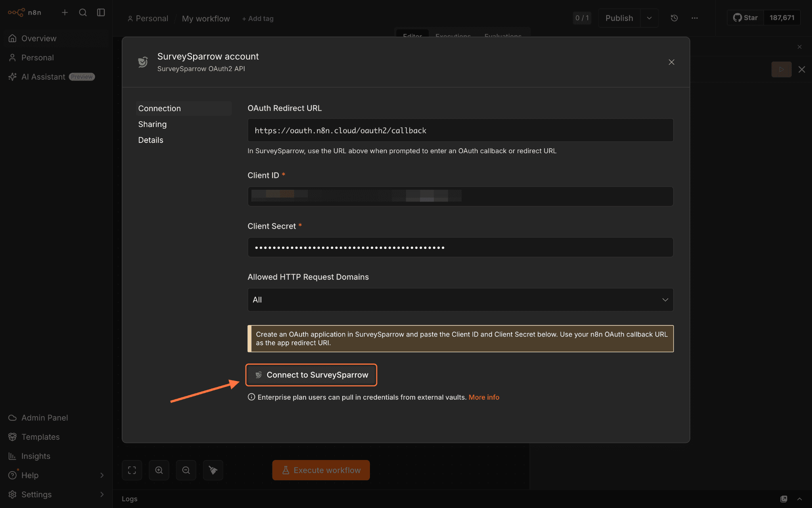
Task: Click Add tag next to workflow name
Action: [x=258, y=19]
